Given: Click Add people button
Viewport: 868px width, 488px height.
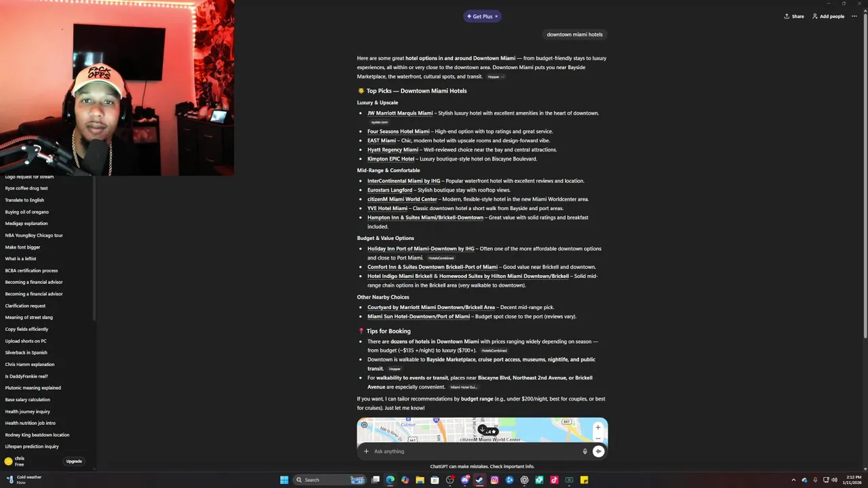Looking at the screenshot, I should (x=828, y=16).
